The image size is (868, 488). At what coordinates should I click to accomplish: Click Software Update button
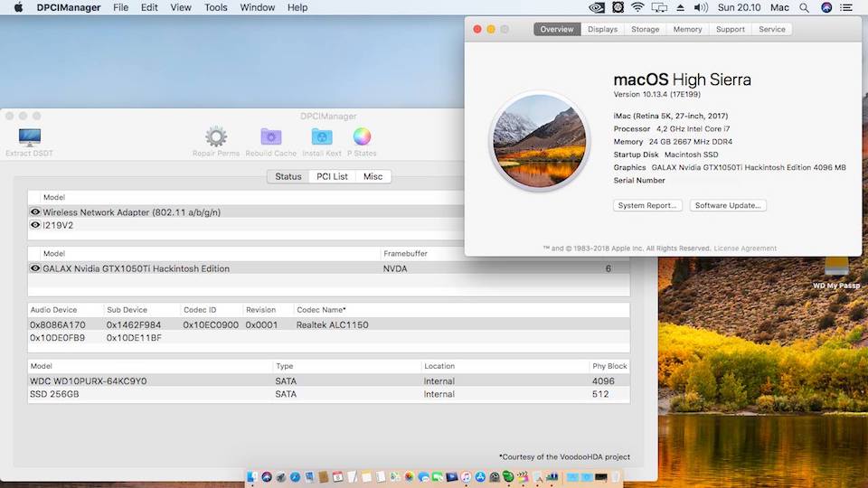(728, 205)
